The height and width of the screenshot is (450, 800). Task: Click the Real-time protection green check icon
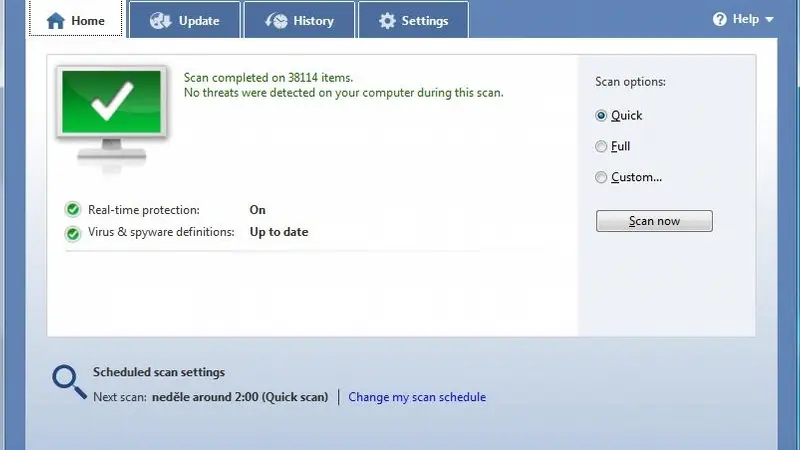[73, 209]
